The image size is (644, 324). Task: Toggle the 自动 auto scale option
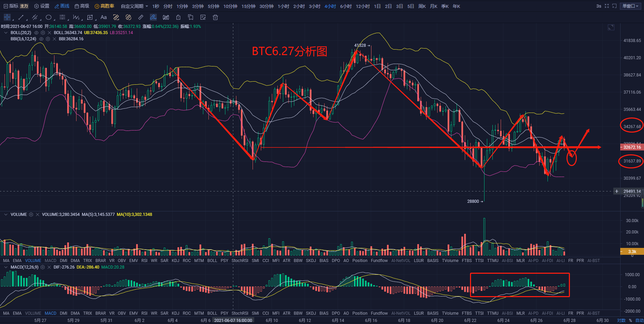click(640, 321)
